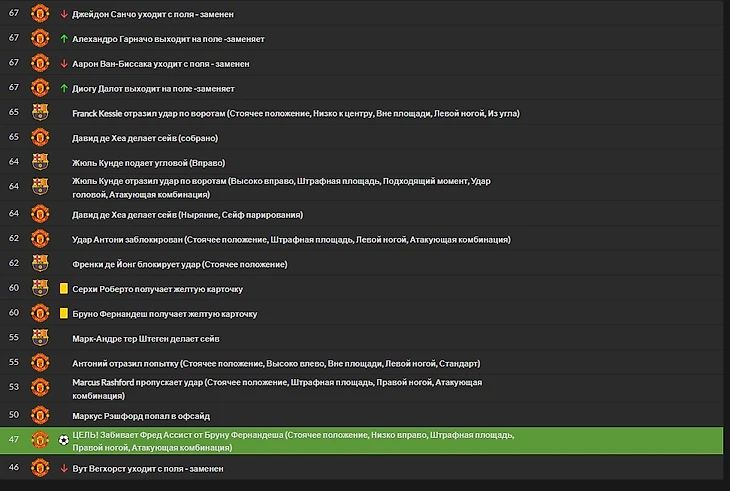Click red arrow beside Аарон Ван-Биссака
The image size is (730, 491).
(x=64, y=64)
